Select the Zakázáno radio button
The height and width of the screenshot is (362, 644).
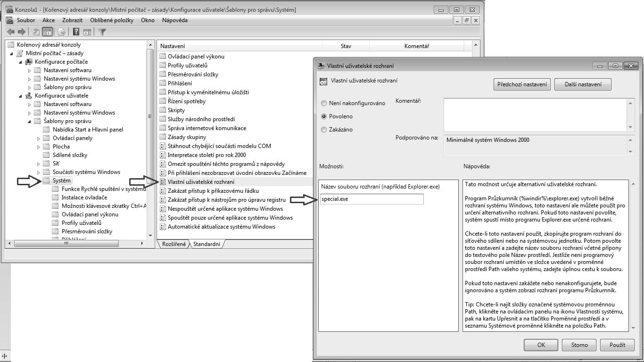[x=324, y=130]
